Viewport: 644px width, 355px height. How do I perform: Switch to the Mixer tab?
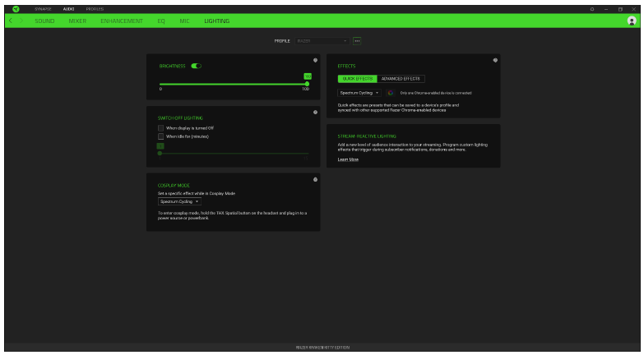pyautogui.click(x=77, y=21)
